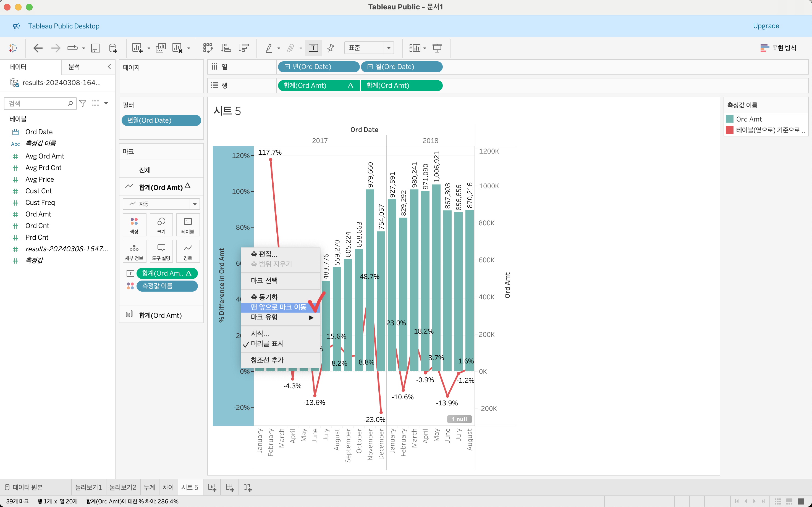Click the Upgrade link

point(766,26)
